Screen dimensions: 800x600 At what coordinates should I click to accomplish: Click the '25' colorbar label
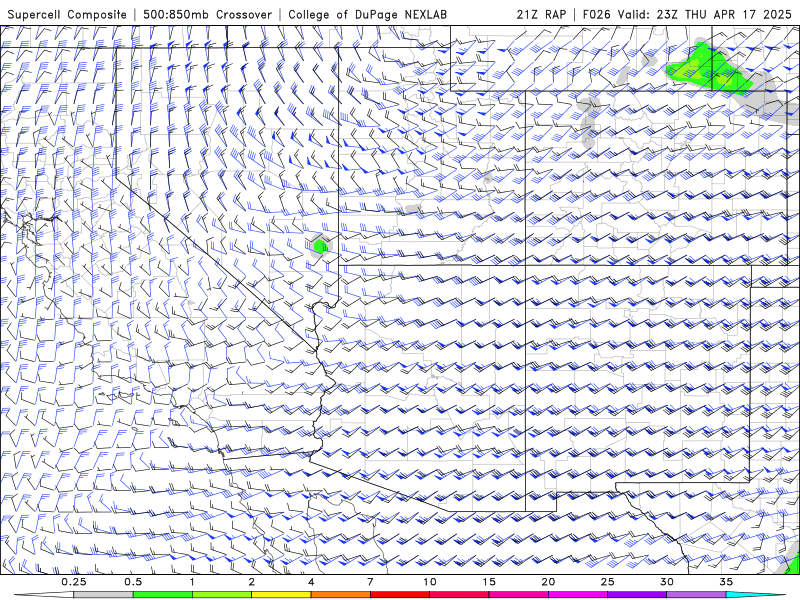[x=607, y=582]
